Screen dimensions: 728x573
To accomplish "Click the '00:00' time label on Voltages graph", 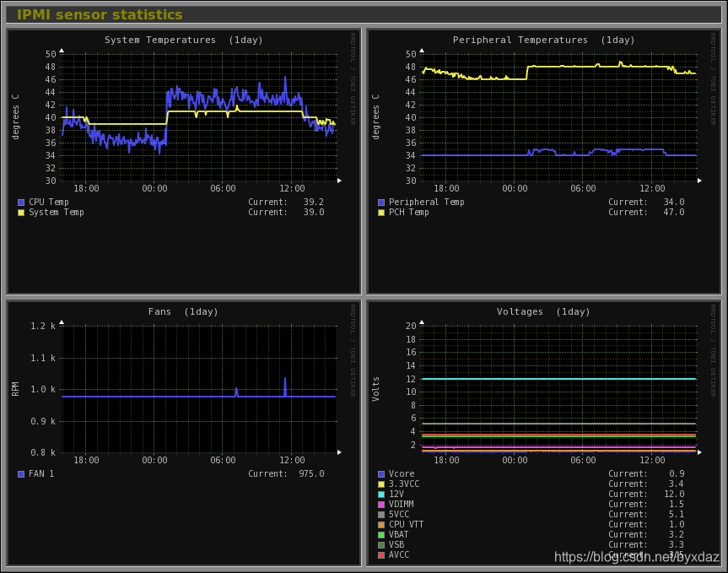I will click(515, 460).
